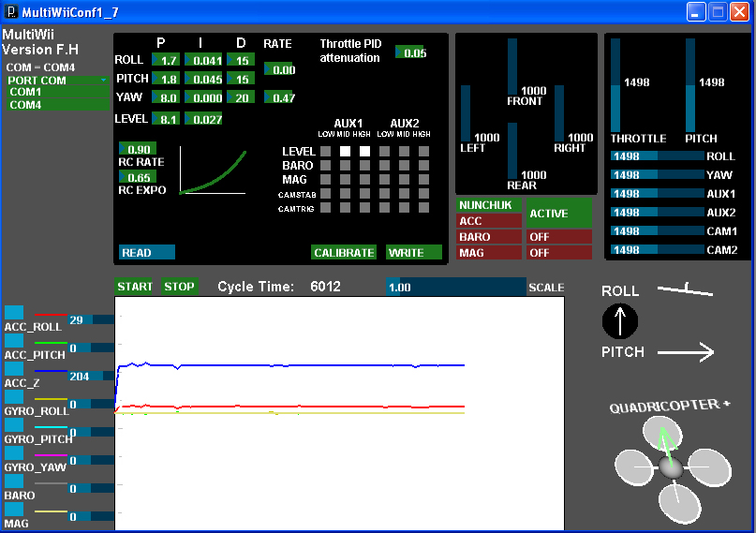Screen dimensions: 756x533
Task: Stop the graph with STOP button
Action: (x=179, y=287)
